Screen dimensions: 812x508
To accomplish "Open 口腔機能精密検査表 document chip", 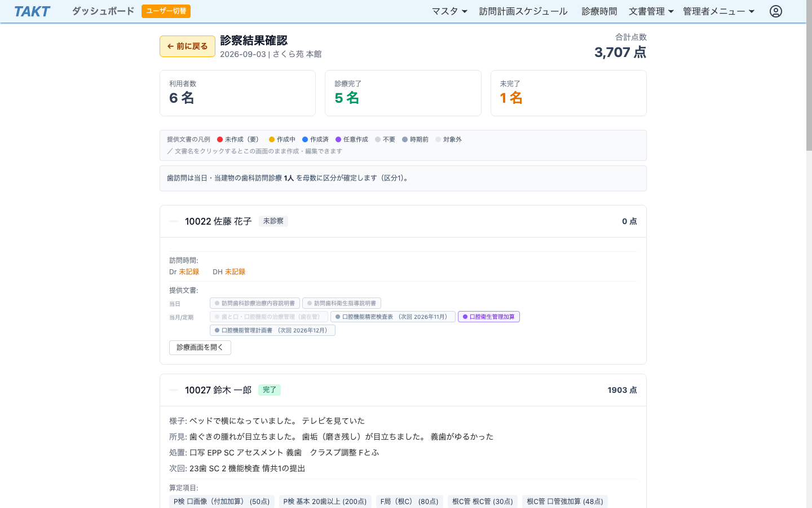I will [393, 317].
